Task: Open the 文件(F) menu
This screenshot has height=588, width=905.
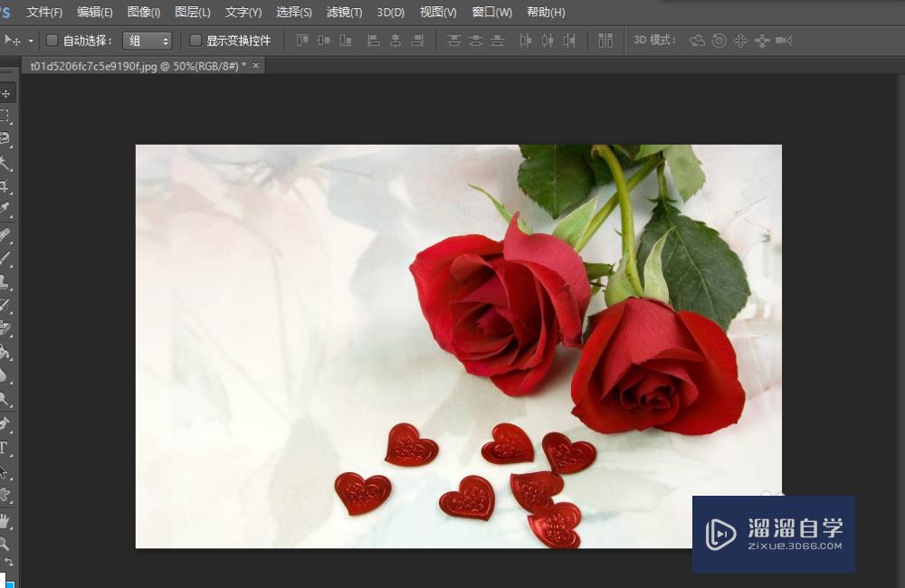Action: [x=44, y=12]
